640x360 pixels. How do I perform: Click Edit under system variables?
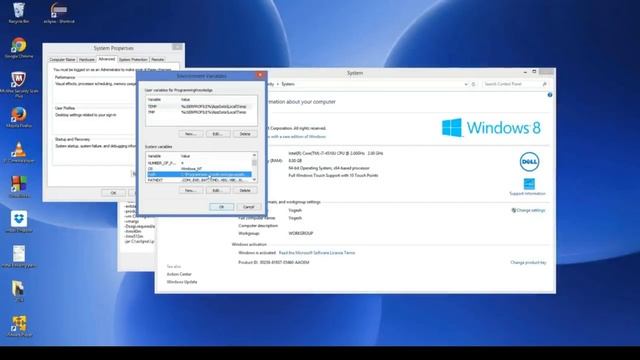pos(218,191)
